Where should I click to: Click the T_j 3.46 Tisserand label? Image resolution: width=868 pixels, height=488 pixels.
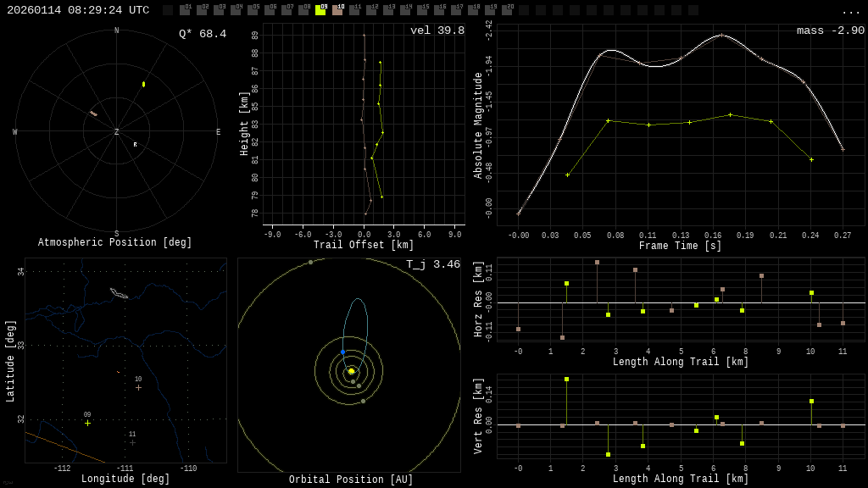click(432, 264)
